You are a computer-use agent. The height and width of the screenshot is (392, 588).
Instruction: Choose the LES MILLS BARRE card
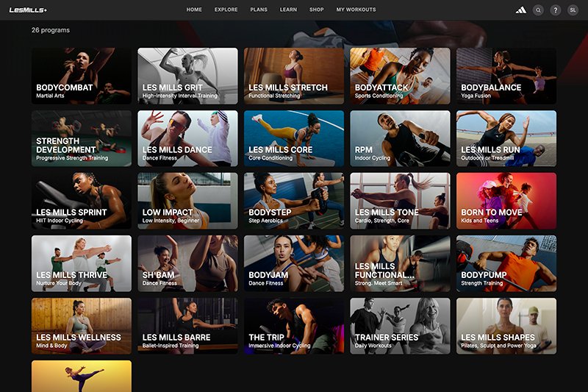tap(187, 326)
